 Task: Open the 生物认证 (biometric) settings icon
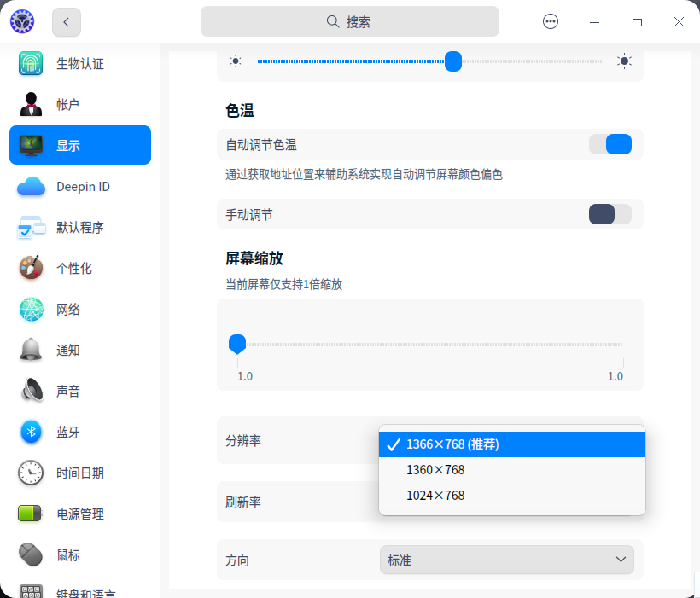click(31, 63)
